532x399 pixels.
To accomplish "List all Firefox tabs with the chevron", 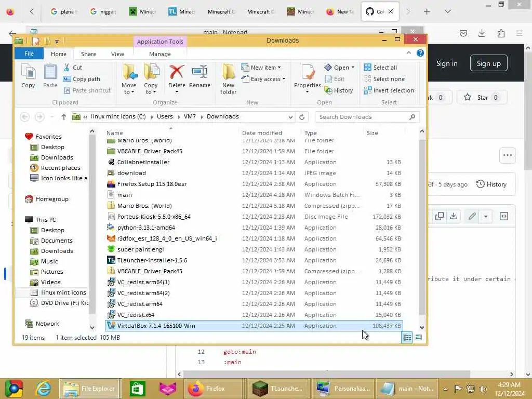I will pyautogui.click(x=448, y=11).
